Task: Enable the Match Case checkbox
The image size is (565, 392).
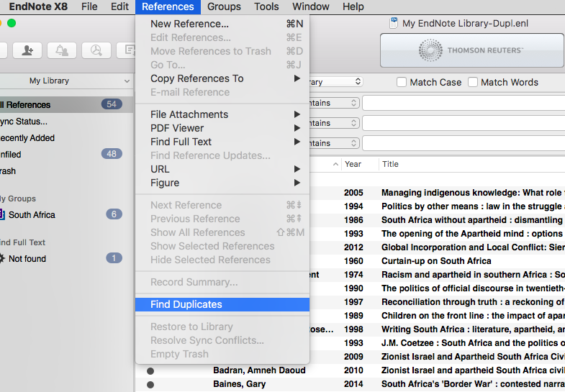Action: 402,82
